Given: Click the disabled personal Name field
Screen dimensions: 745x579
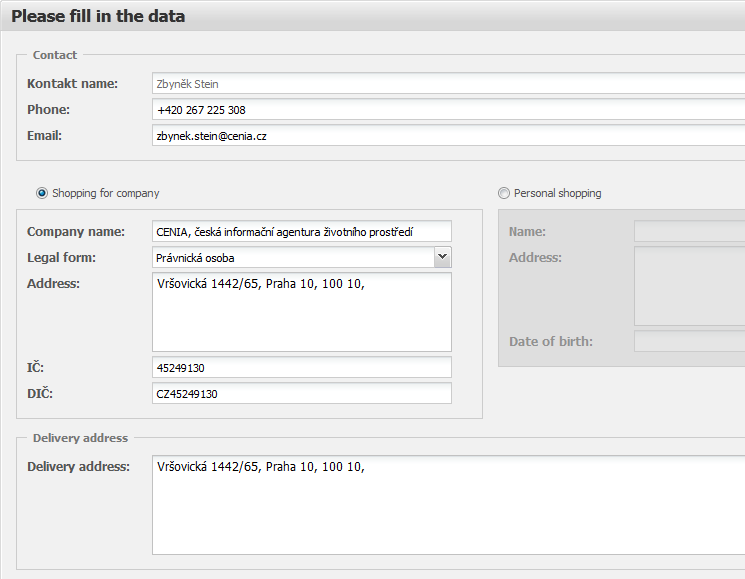Looking at the screenshot, I should [x=689, y=231].
